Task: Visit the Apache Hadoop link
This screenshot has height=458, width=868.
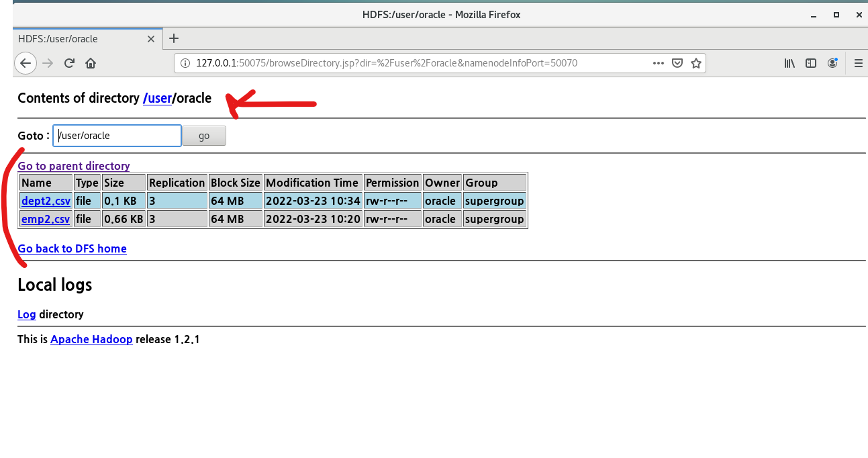Action: pos(91,339)
